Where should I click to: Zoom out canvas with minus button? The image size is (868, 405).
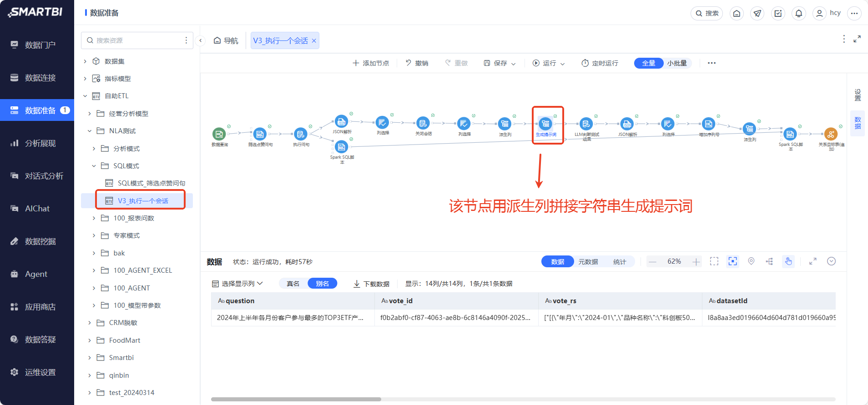pos(652,262)
